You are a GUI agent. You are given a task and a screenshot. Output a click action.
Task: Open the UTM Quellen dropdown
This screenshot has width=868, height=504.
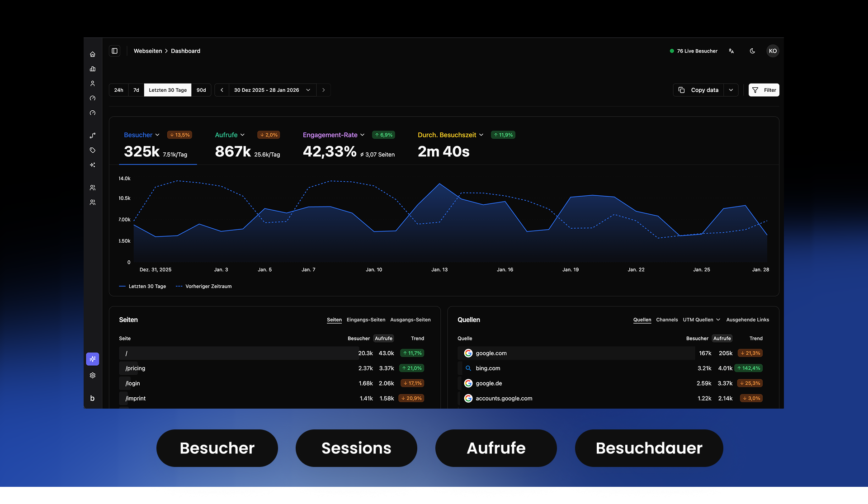click(701, 320)
